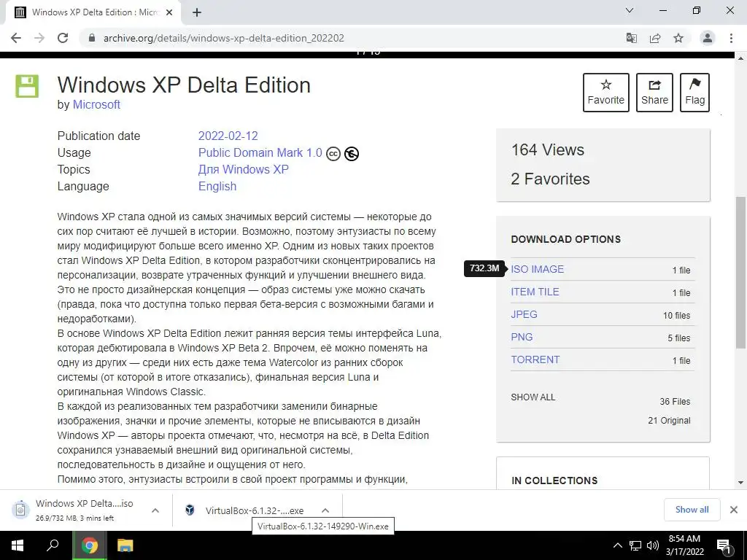Click SHOW ALL download files

[x=533, y=397]
